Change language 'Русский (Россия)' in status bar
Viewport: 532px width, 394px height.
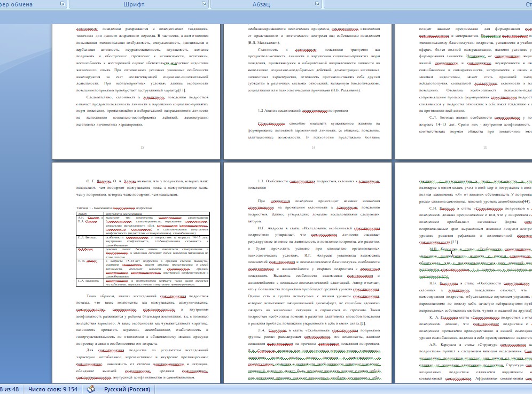127,389
